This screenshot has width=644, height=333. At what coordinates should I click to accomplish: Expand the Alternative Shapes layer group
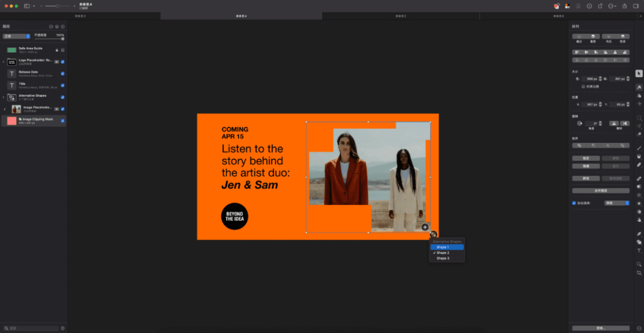pos(4,97)
